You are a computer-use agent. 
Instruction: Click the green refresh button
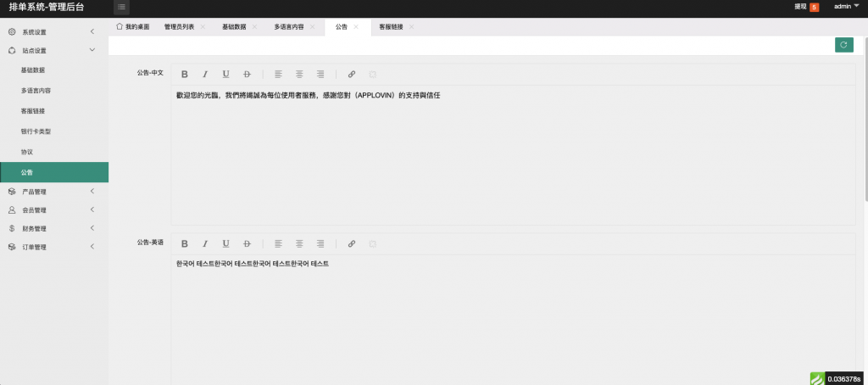[843, 45]
